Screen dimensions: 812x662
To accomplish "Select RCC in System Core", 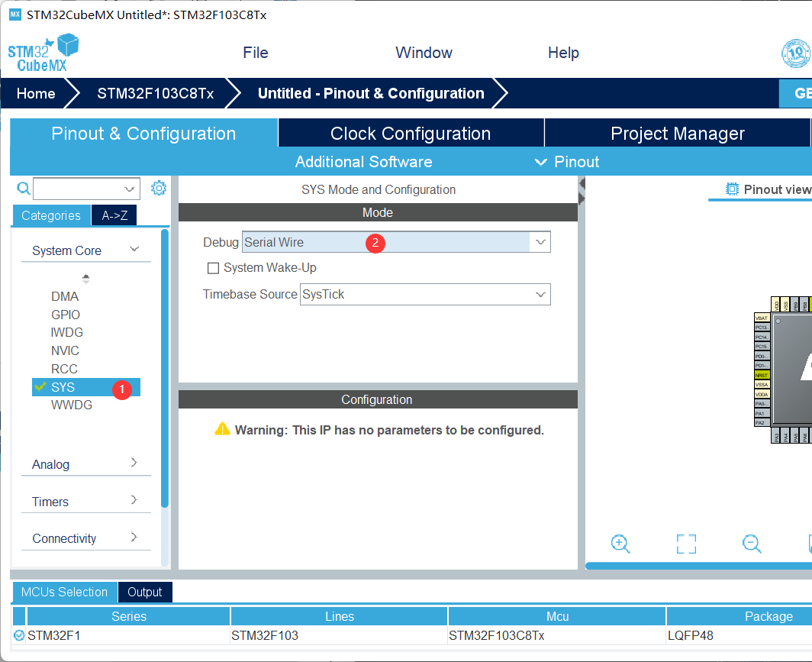I will 64,369.
